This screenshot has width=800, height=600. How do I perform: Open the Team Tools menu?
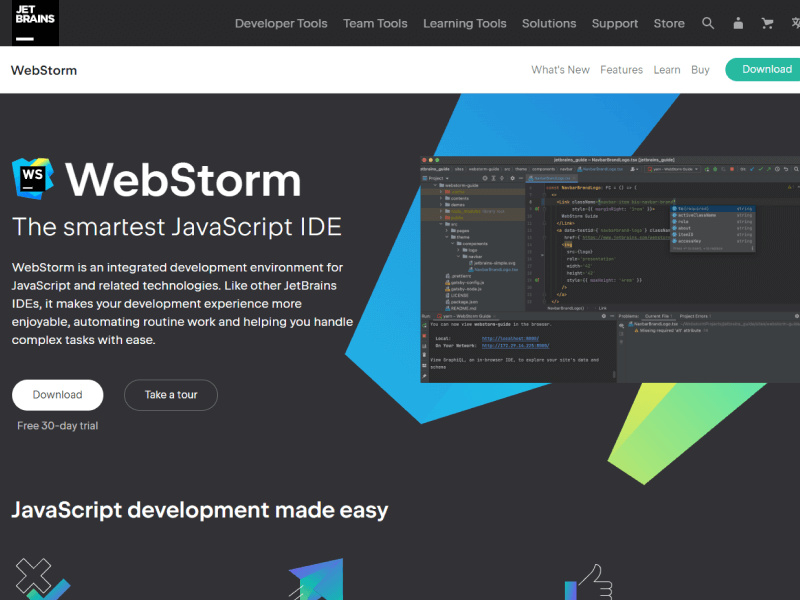coord(375,23)
